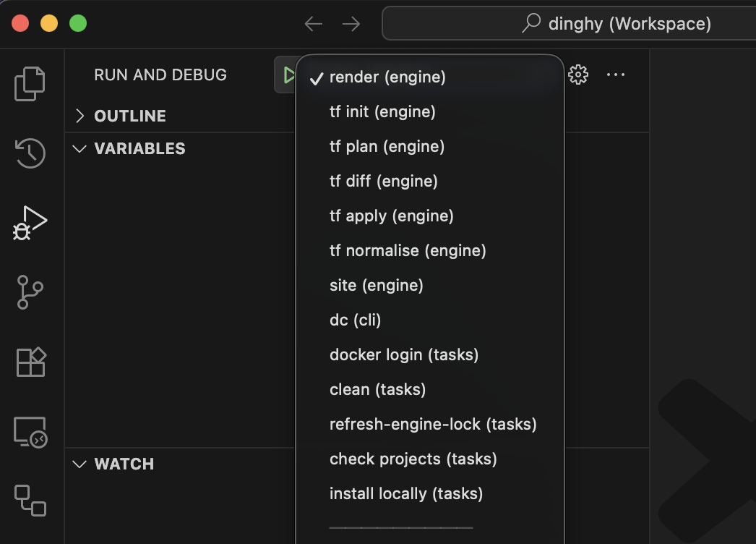Choose tf plan (engine) from the list
This screenshot has width=756, height=544.
(x=387, y=147)
